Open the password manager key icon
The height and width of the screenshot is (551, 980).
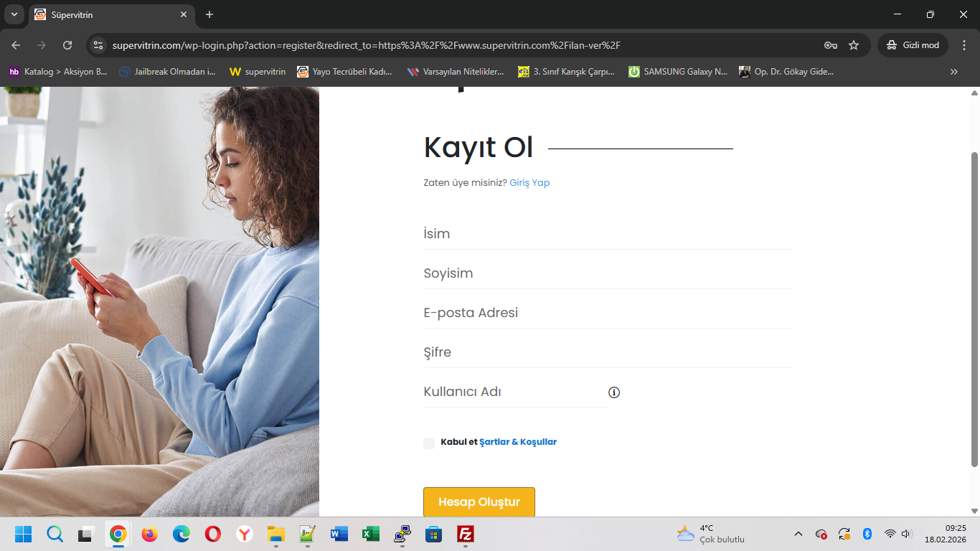pyautogui.click(x=830, y=45)
